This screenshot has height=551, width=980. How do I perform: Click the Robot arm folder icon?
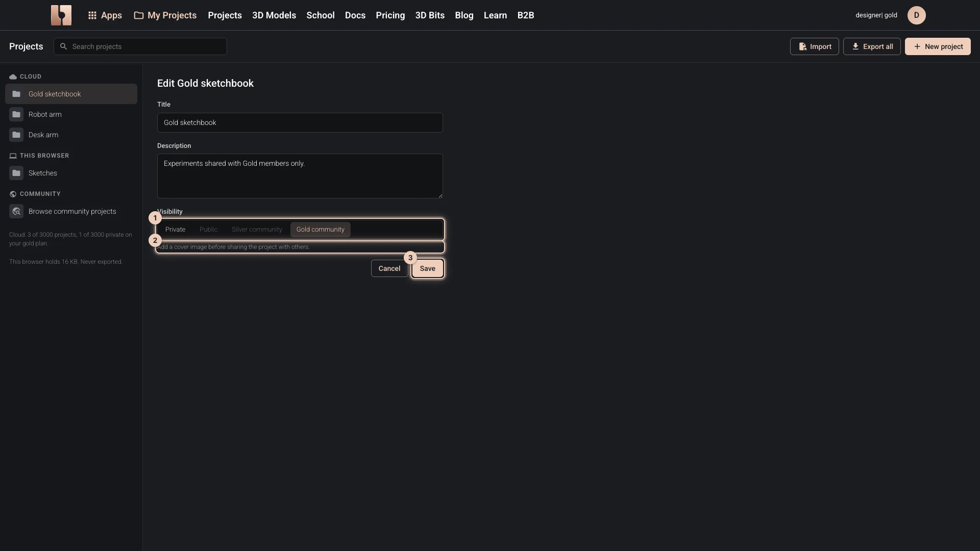coord(16,114)
